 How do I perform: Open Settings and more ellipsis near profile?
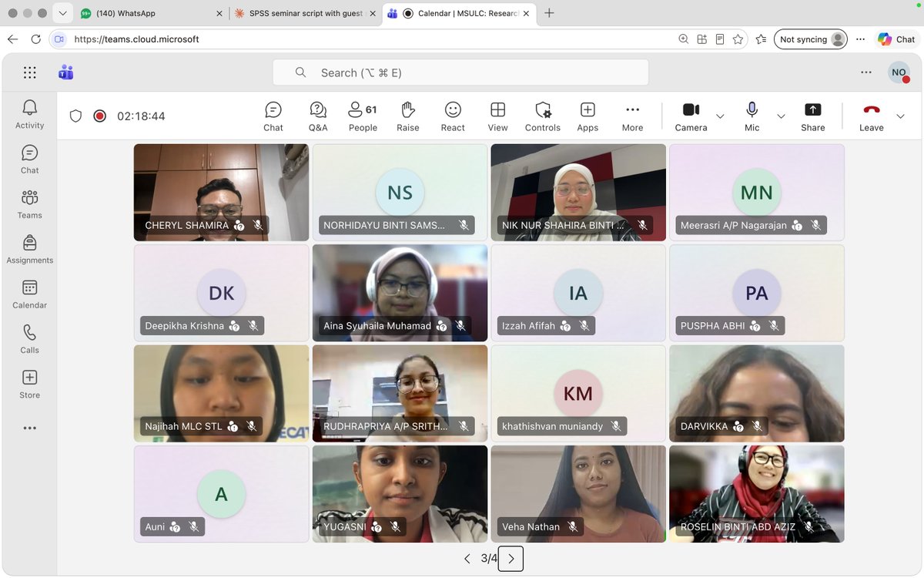pos(866,72)
